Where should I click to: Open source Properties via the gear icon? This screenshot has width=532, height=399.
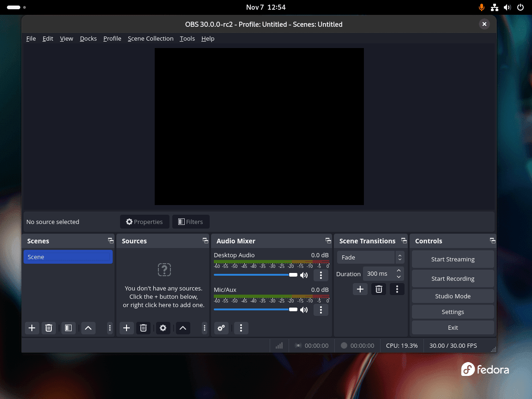click(163, 328)
